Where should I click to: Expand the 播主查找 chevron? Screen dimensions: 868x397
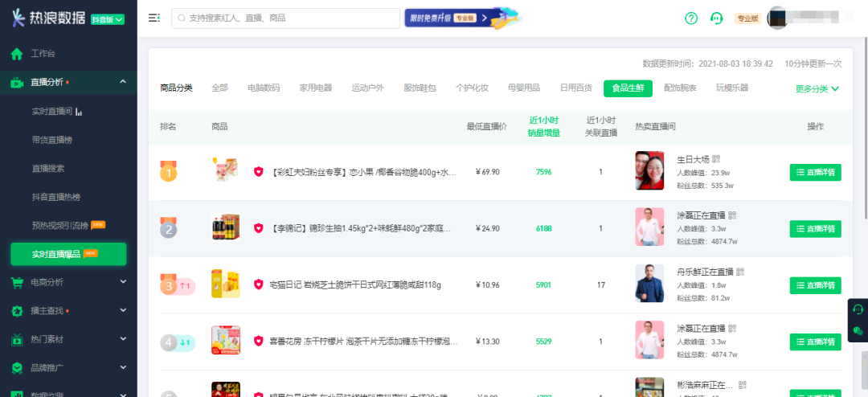(x=123, y=311)
